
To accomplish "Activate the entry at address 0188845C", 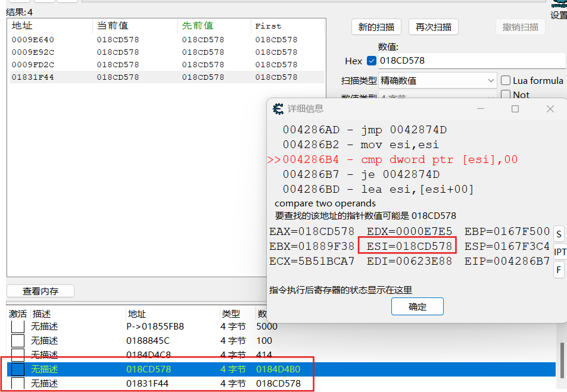I will coord(18,341).
